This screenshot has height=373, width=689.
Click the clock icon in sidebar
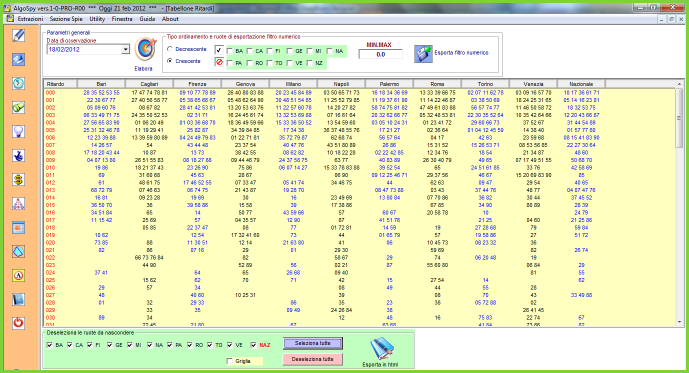coord(18,83)
